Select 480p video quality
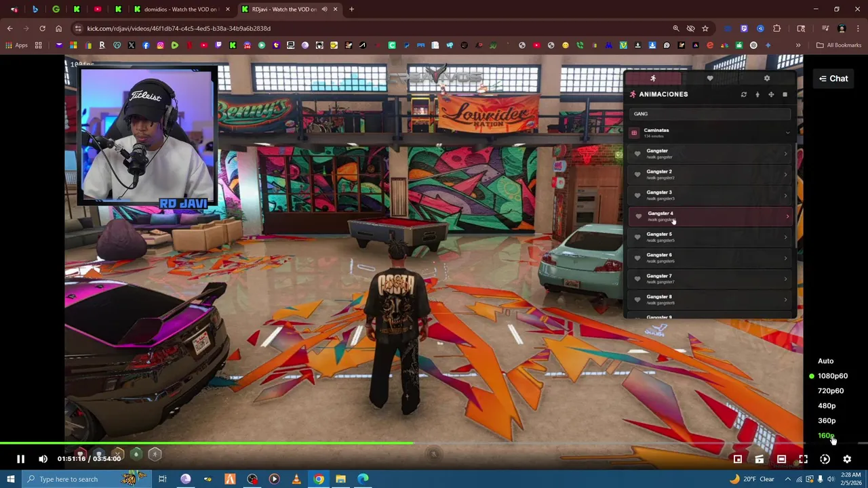 [826, 405]
